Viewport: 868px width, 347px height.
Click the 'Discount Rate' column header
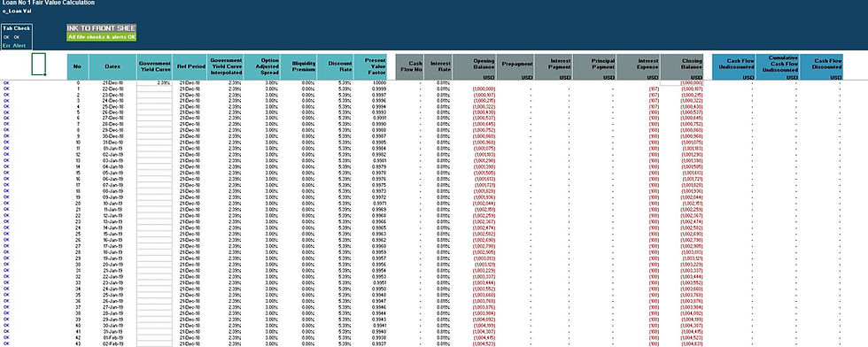click(335, 67)
